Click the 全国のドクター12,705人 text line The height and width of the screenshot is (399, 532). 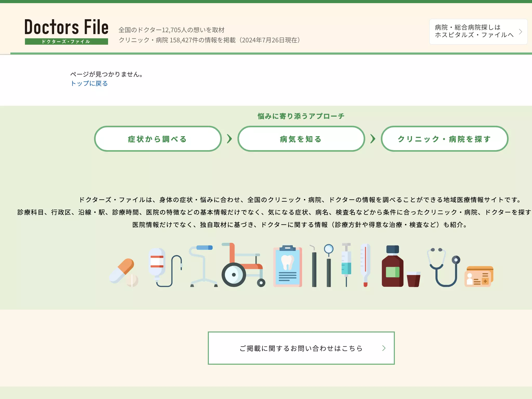171,30
